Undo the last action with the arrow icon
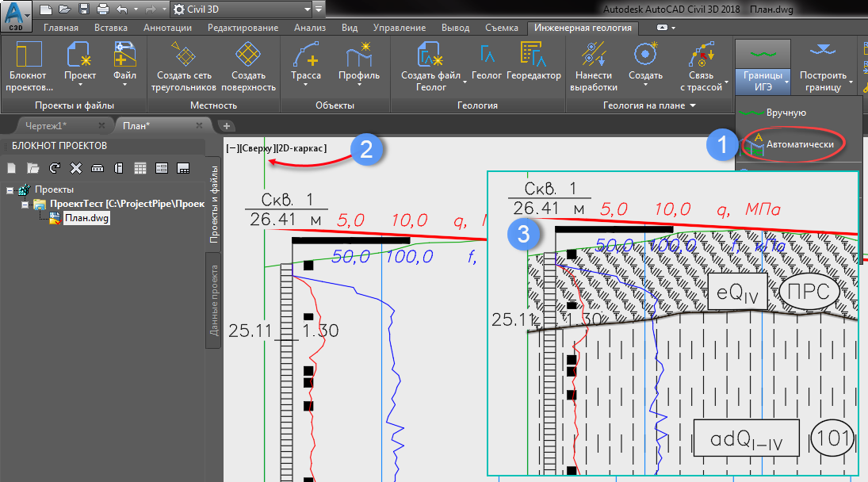The image size is (868, 482). point(122,9)
